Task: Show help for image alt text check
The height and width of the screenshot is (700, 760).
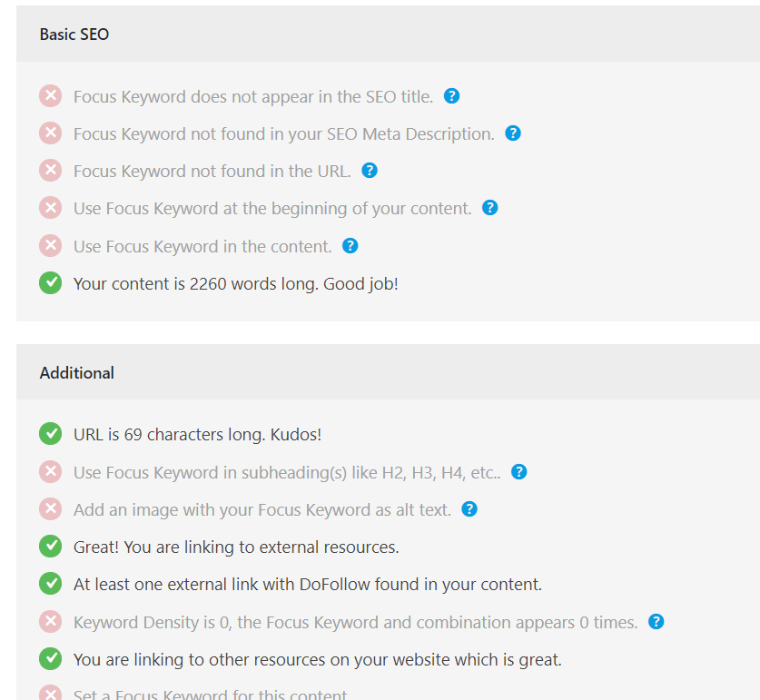Action: click(x=469, y=509)
